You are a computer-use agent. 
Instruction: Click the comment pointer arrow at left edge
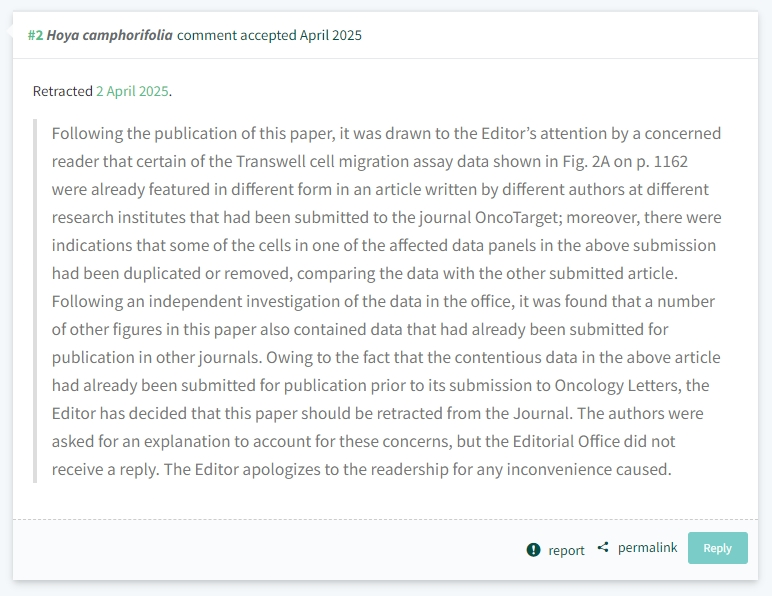click(9, 31)
